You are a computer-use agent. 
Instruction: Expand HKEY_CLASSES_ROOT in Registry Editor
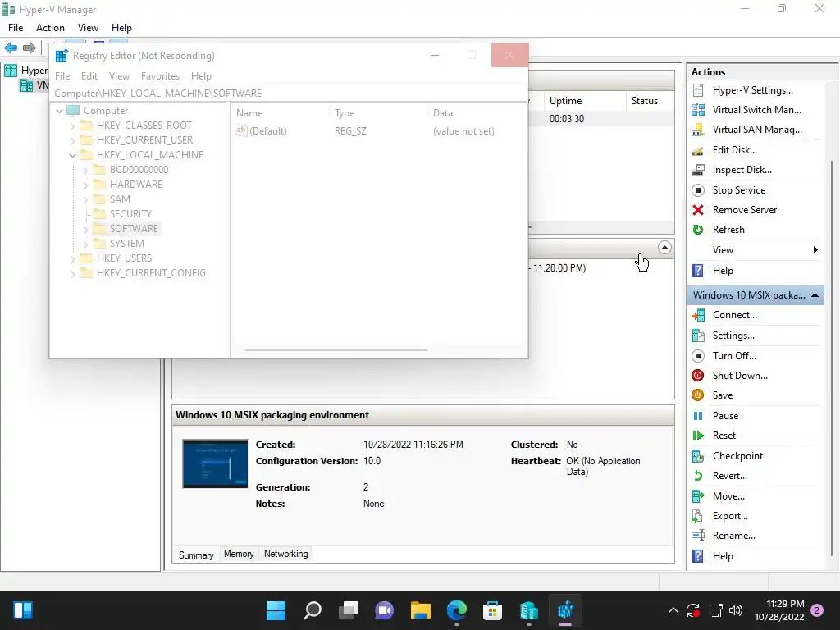coord(73,126)
